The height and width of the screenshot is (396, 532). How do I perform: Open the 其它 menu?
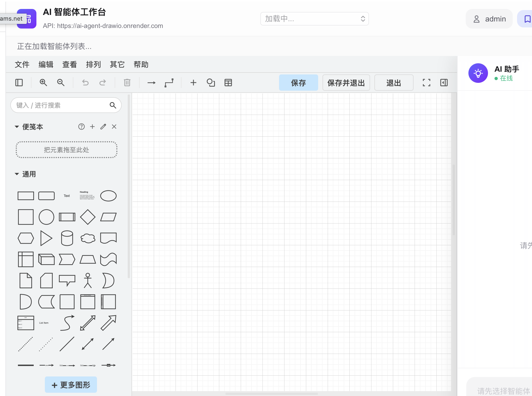[x=117, y=64]
